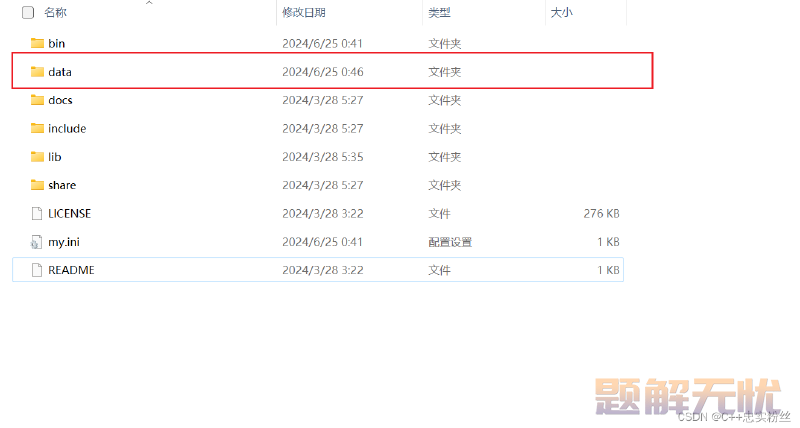The width and height of the screenshot is (800, 428).
Task: Sort by the 修改日期 column header
Action: click(x=304, y=13)
